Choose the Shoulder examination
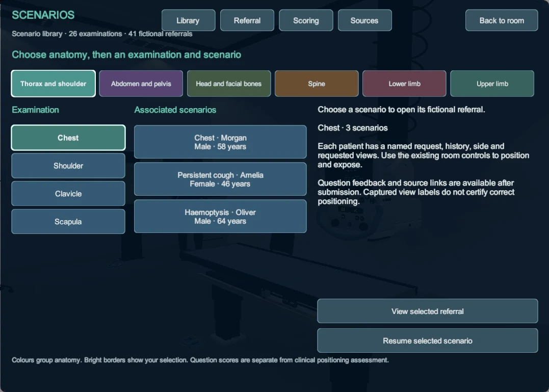Viewport: 549px width, 392px height. (x=68, y=166)
